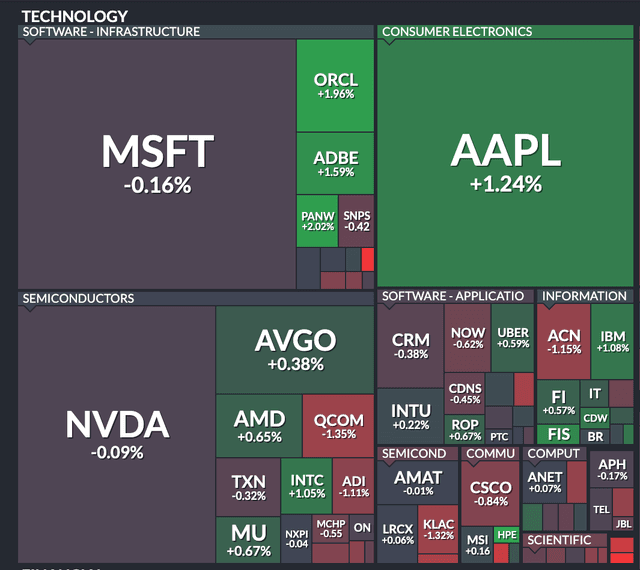Open the Technology sector header

pos(75,16)
